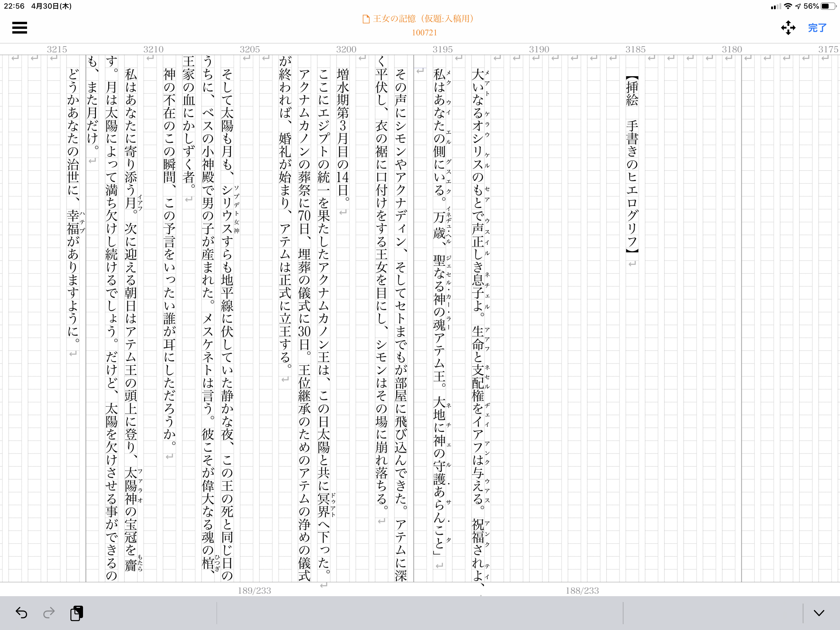Viewport: 840px width, 630px height.
Task: Open the hamburger menu
Action: coord(19,28)
